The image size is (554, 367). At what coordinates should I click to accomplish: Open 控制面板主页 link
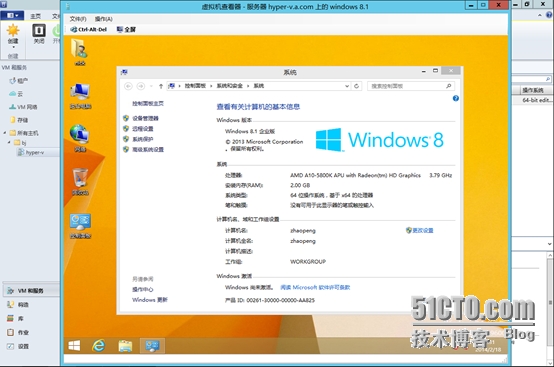[x=148, y=103]
